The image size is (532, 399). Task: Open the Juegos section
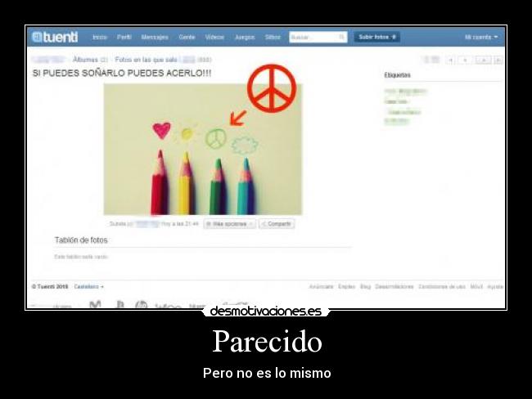pos(245,37)
